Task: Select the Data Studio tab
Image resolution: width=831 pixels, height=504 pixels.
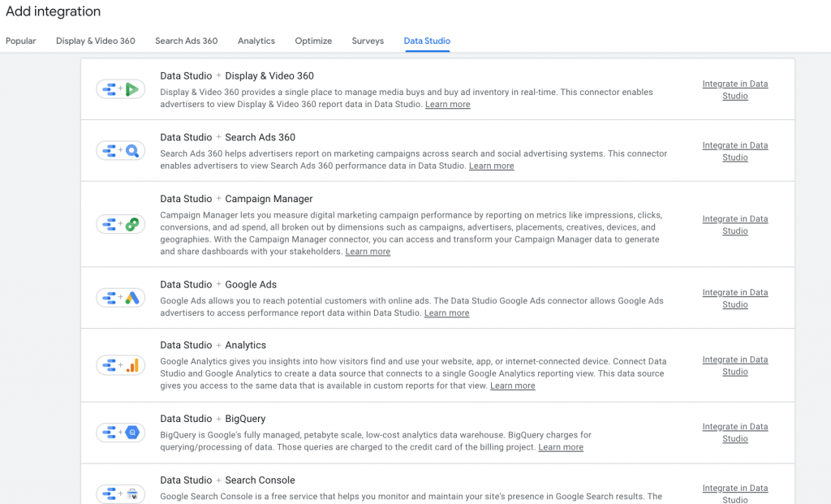Action: click(x=427, y=41)
